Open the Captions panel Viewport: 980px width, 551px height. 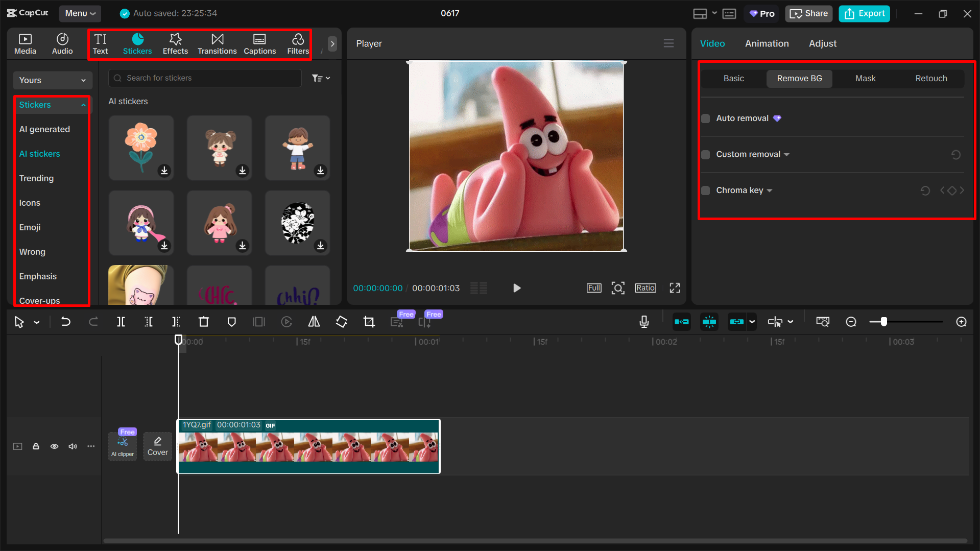[259, 43]
